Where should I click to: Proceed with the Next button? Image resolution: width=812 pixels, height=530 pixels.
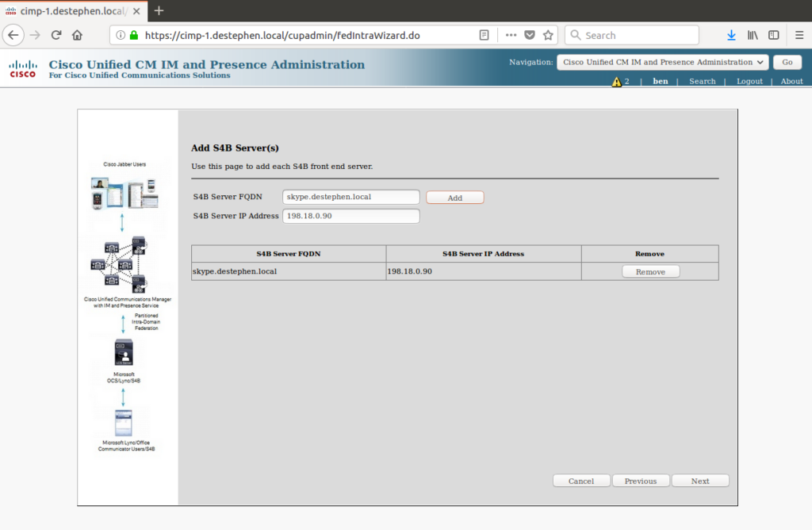(700, 481)
